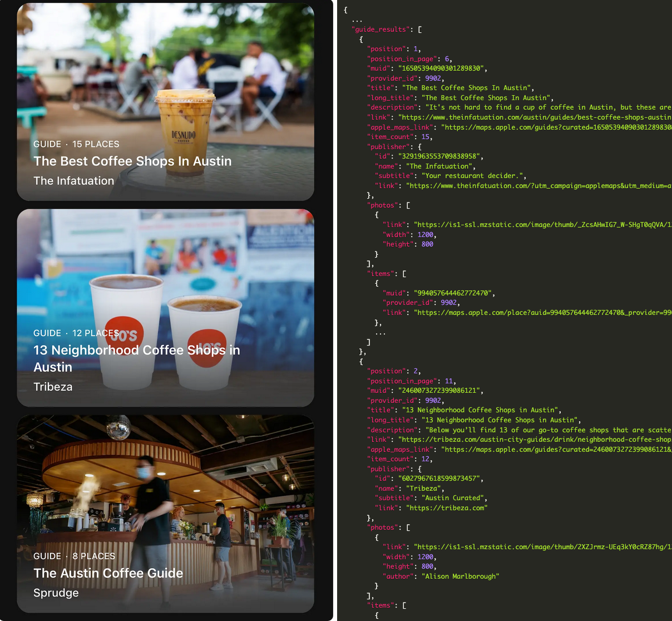Click publisher "name": "The Infatuation" line

(426, 166)
